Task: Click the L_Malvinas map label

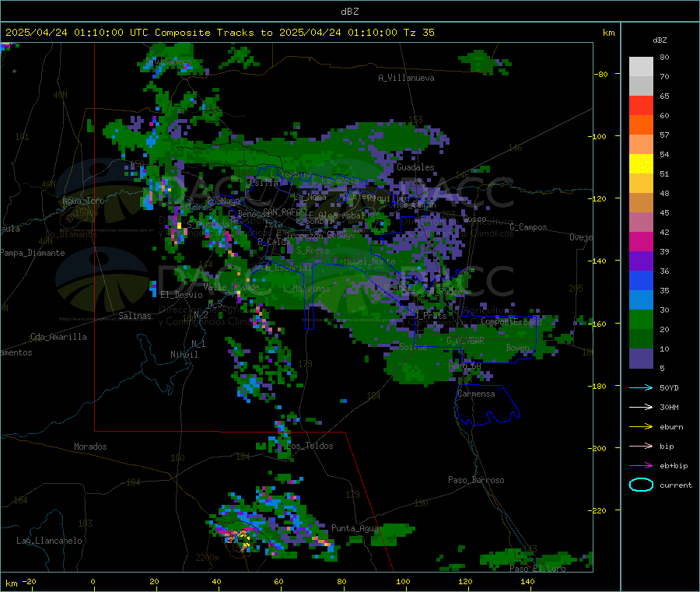Action: pos(306,289)
